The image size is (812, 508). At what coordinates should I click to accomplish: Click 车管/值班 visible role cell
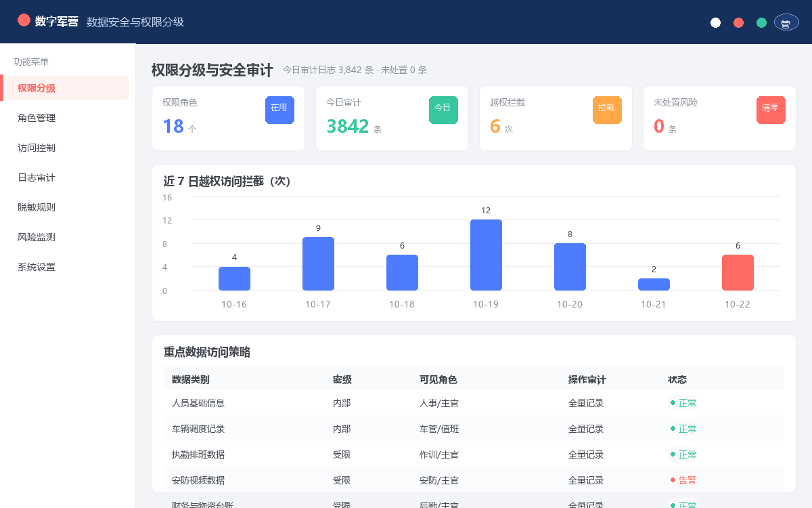click(x=439, y=429)
